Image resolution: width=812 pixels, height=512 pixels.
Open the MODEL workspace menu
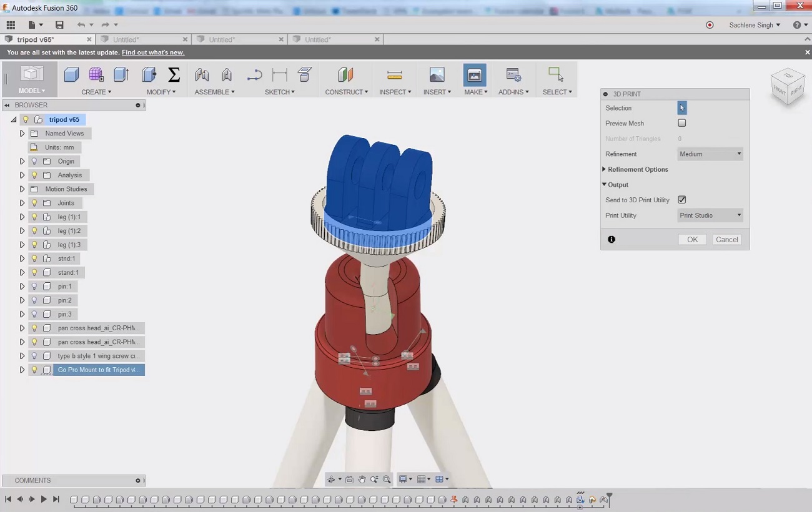coord(31,91)
